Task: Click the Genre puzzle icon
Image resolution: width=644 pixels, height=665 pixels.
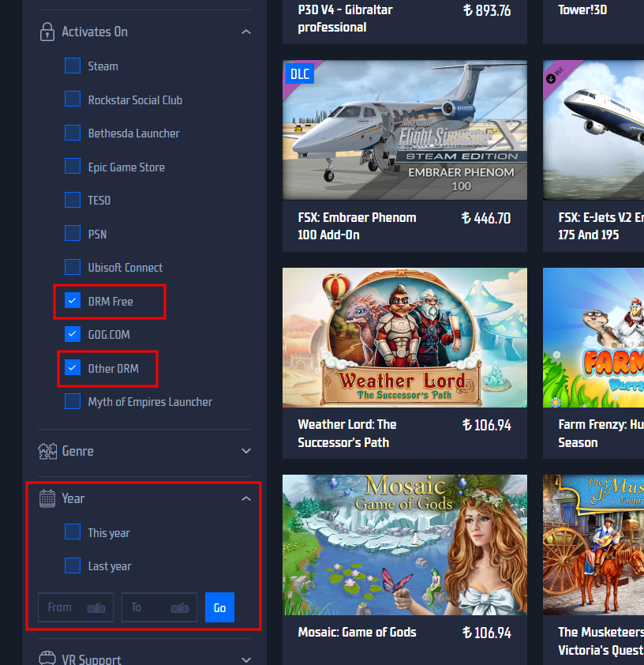Action: [47, 451]
